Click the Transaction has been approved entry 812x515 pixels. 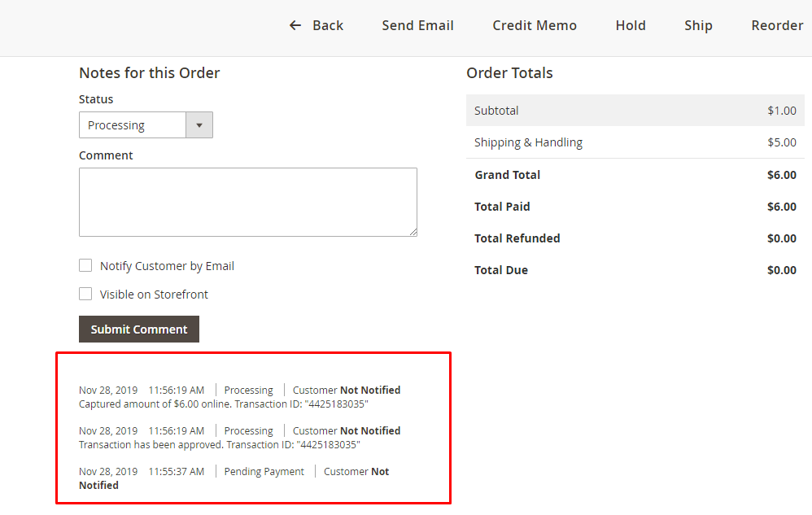click(x=219, y=445)
